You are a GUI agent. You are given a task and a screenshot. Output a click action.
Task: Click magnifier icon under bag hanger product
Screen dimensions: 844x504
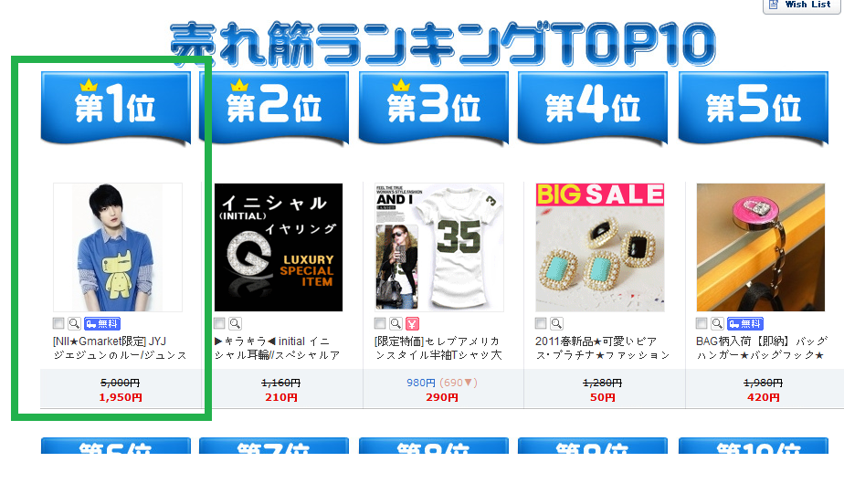point(717,323)
